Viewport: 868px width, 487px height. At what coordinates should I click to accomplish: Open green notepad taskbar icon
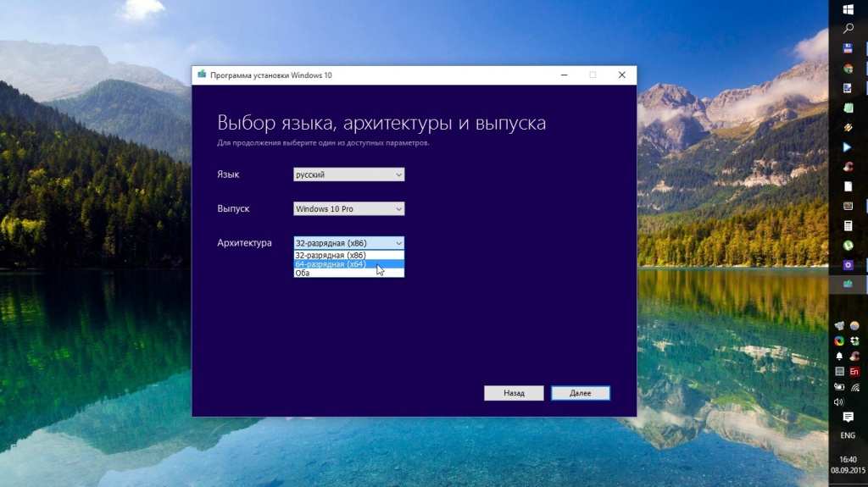click(848, 108)
